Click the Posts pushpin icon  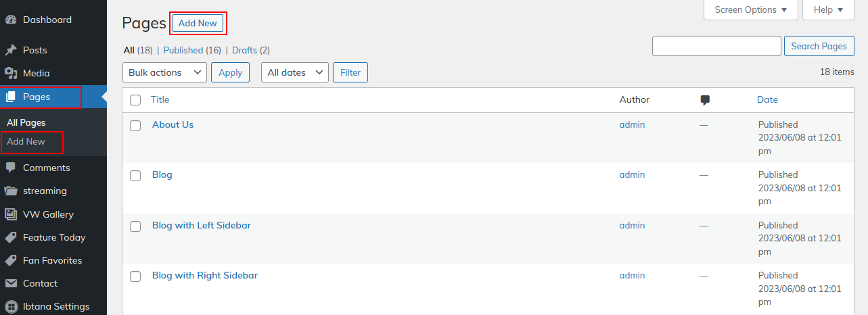point(11,50)
